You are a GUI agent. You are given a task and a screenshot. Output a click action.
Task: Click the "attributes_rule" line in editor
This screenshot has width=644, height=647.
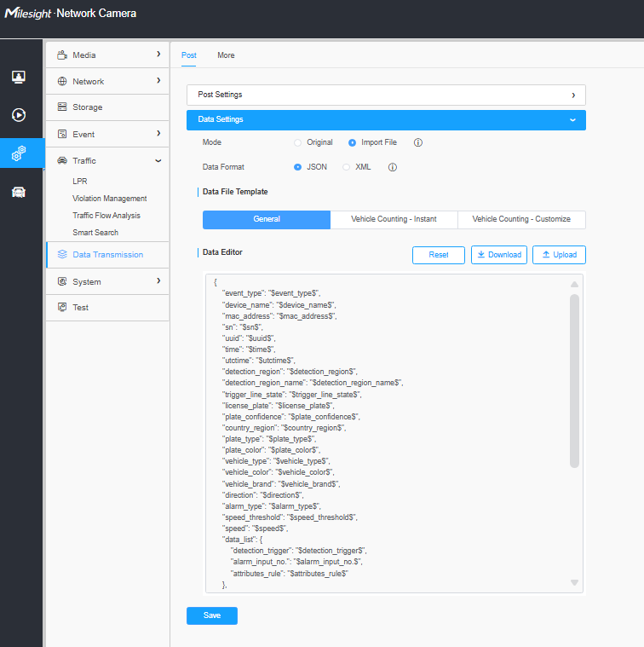click(290, 574)
